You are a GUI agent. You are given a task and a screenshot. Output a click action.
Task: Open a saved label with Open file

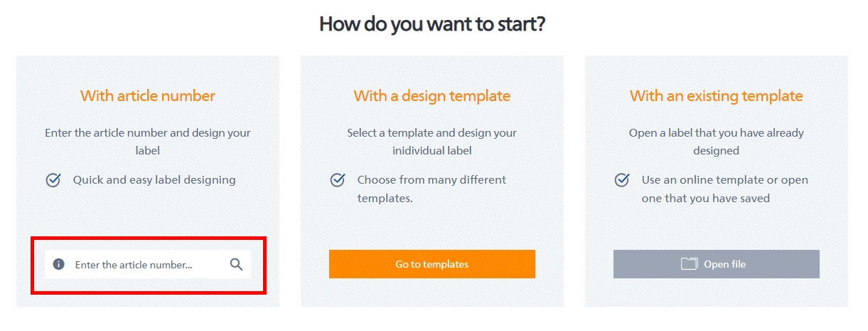coord(716,264)
